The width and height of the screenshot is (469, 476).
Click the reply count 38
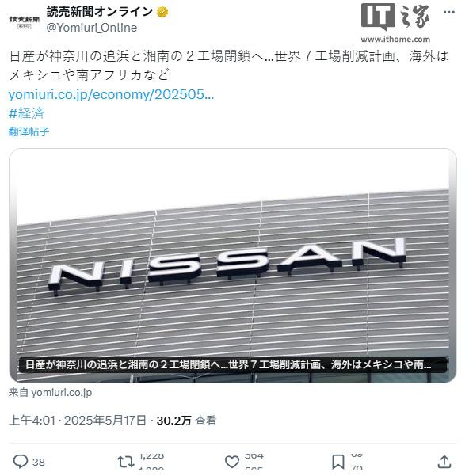[x=39, y=462]
